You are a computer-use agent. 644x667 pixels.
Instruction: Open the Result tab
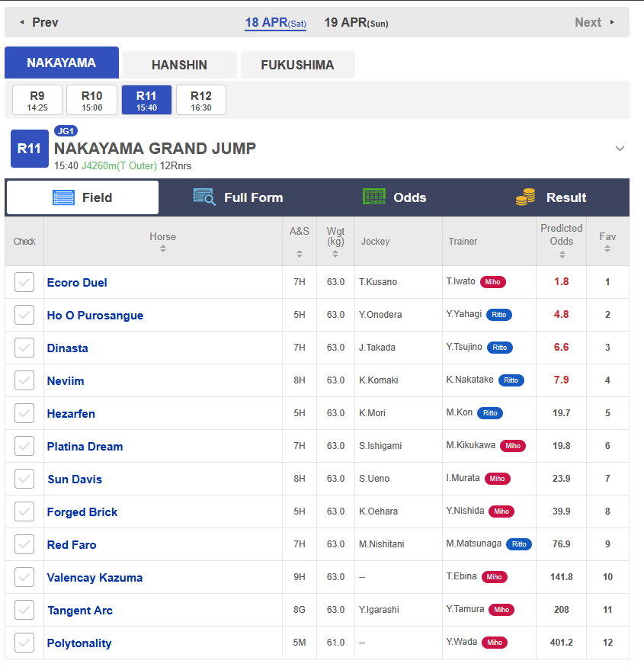pos(551,197)
